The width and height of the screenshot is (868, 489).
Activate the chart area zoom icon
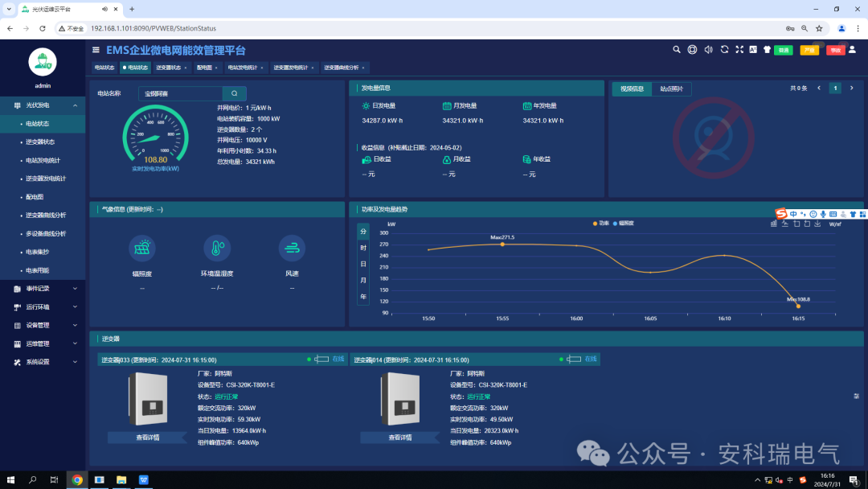click(x=796, y=224)
